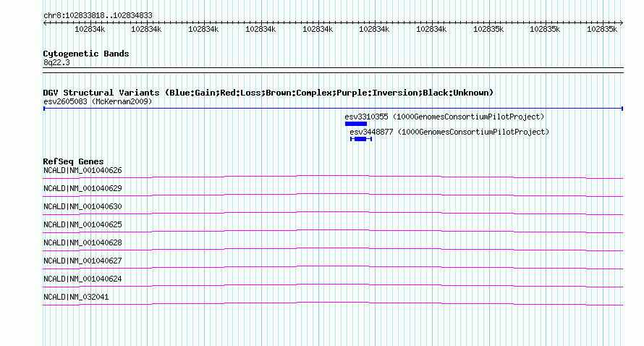Click the leftmost 102834k ruler label
Image resolution: width=644 pixels, height=346 pixels.
pyautogui.click(x=90, y=29)
